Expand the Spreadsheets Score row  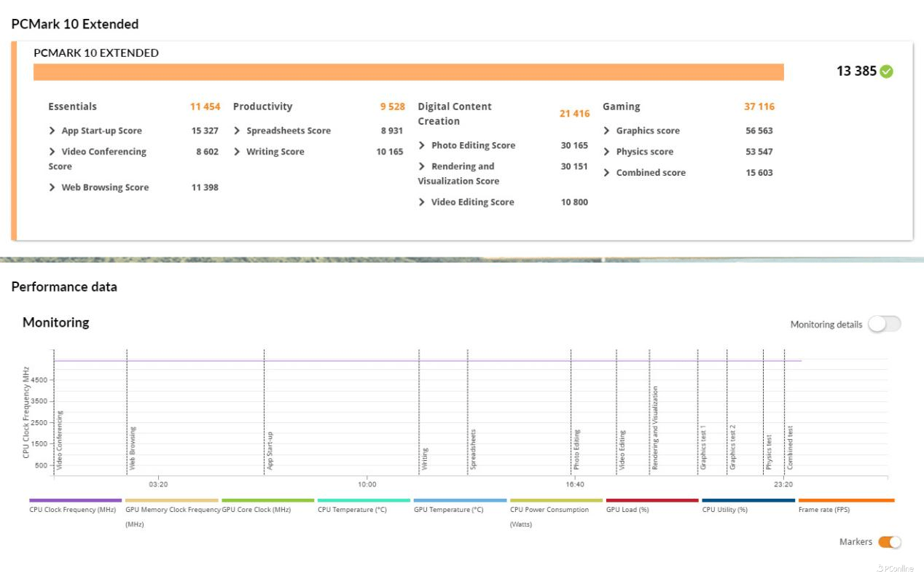coord(238,131)
